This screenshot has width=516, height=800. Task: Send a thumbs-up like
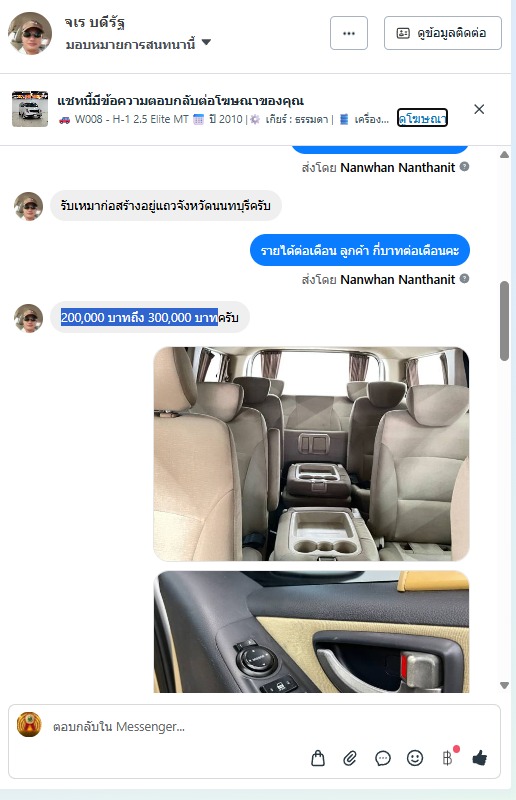point(479,758)
